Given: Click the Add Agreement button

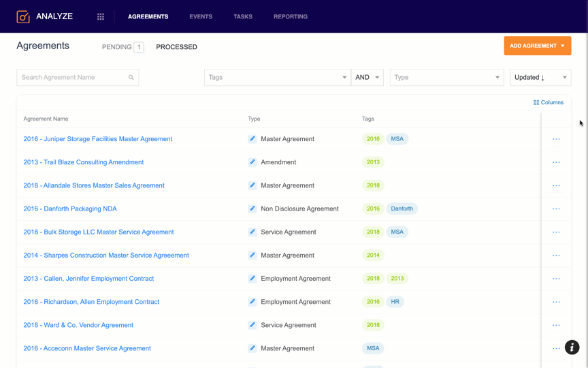Looking at the screenshot, I should coord(537,46).
